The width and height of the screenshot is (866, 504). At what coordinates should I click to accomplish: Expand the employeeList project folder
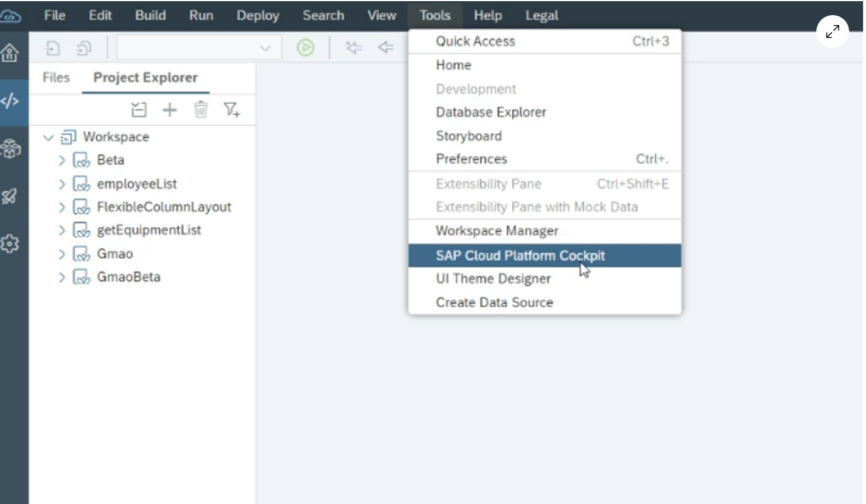coord(62,184)
